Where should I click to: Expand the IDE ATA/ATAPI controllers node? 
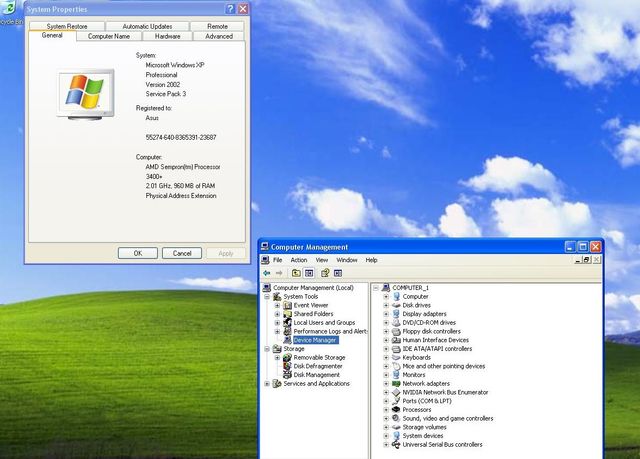point(386,349)
